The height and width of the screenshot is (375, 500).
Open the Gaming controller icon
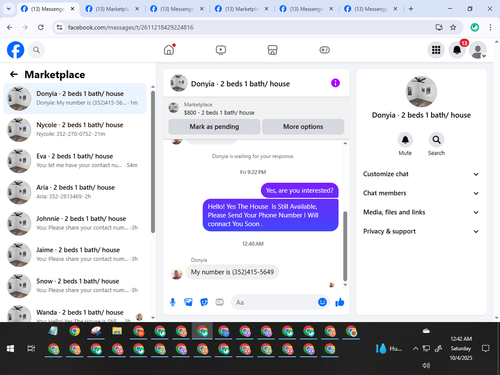point(324,50)
